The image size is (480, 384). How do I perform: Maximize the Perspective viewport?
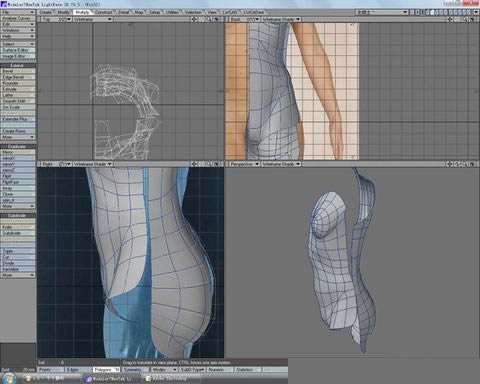point(472,164)
